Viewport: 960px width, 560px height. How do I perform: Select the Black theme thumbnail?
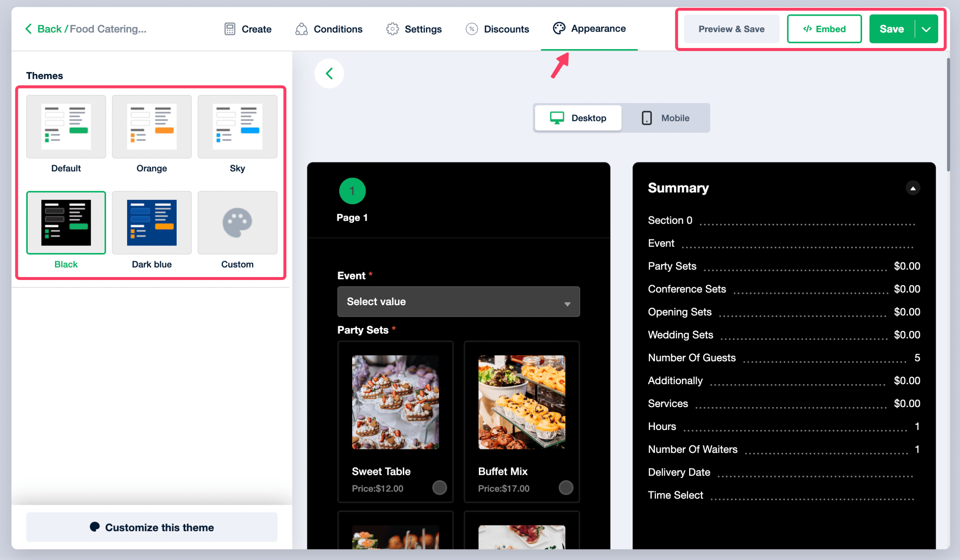pyautogui.click(x=66, y=223)
